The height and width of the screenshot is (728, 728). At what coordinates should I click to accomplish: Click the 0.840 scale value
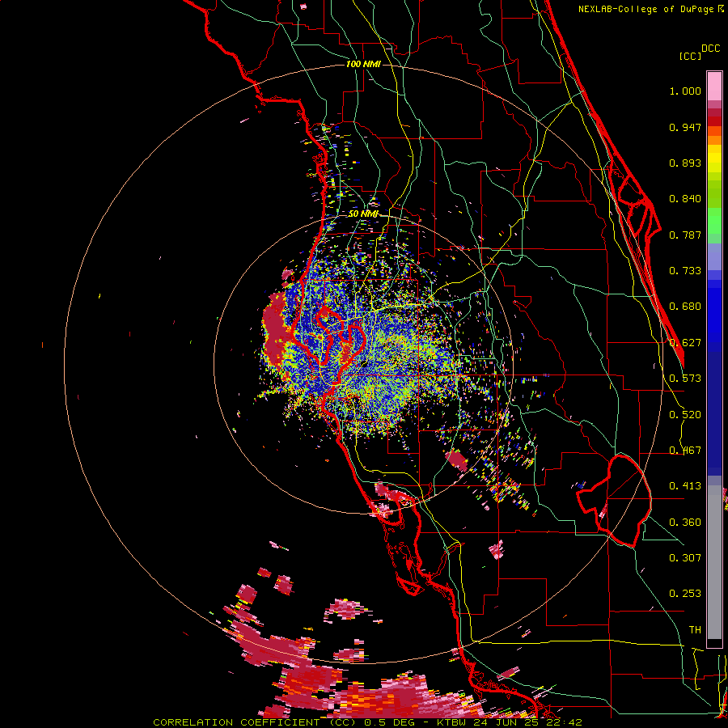[685, 199]
